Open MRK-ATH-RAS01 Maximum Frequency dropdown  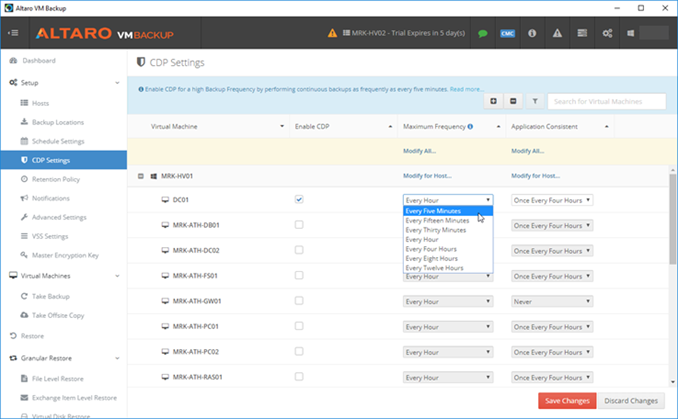click(448, 377)
